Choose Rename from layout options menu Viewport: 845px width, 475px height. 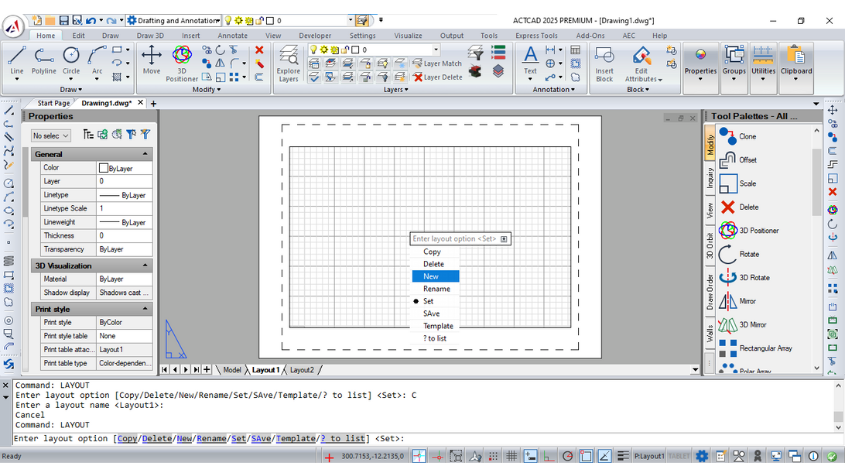tap(435, 289)
